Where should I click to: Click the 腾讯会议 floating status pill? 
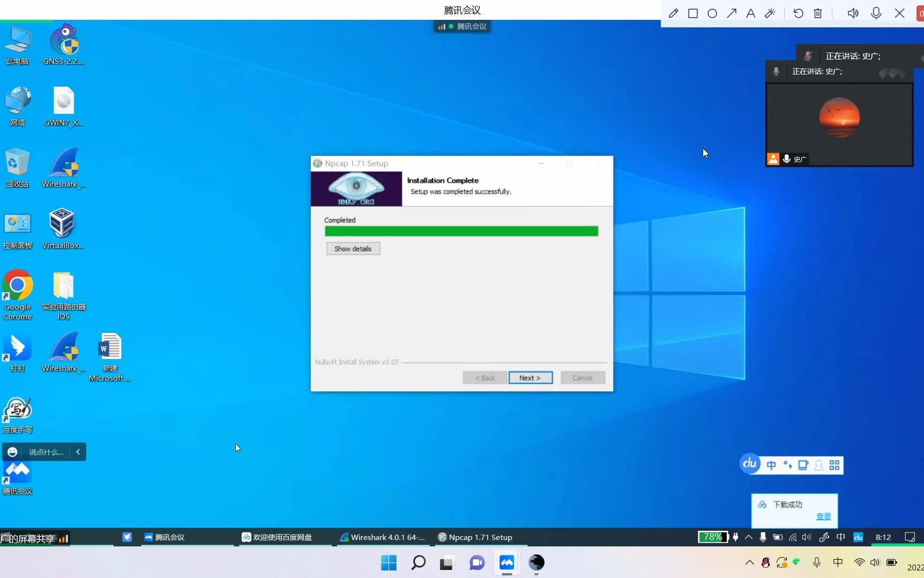coord(462,26)
